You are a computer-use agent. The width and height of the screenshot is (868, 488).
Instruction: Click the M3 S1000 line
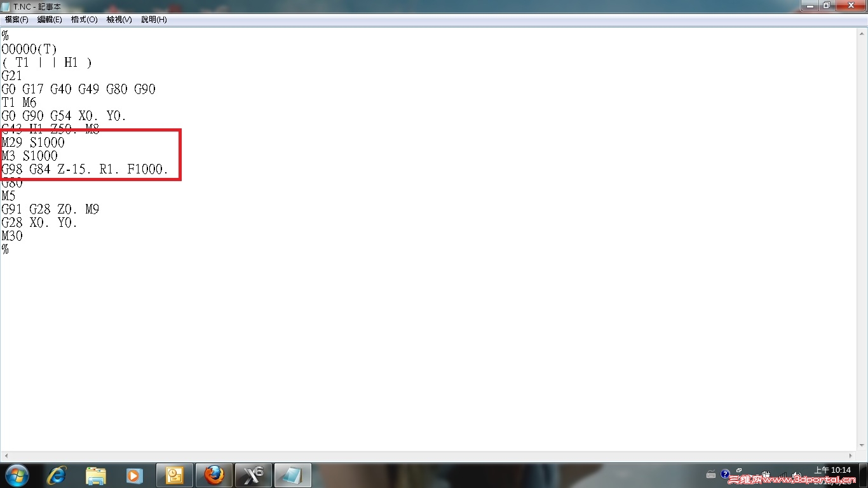click(x=29, y=156)
